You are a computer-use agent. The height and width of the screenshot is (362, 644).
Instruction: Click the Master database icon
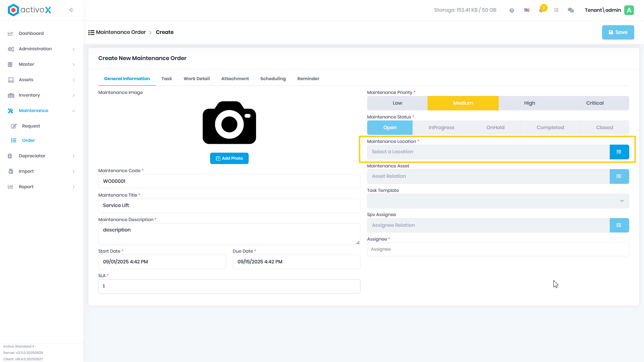pyautogui.click(x=10, y=64)
